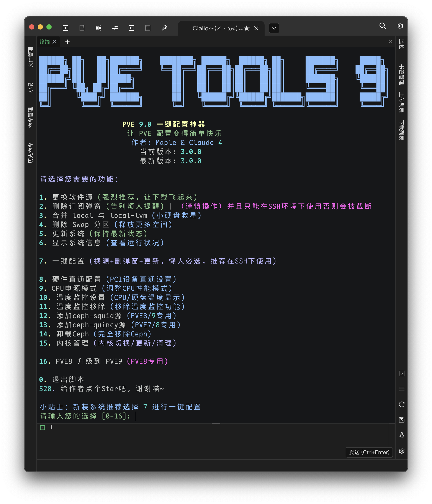Click the split layout icon in toolbar
Image resolution: width=432 pixels, height=504 pixels.
(98, 28)
